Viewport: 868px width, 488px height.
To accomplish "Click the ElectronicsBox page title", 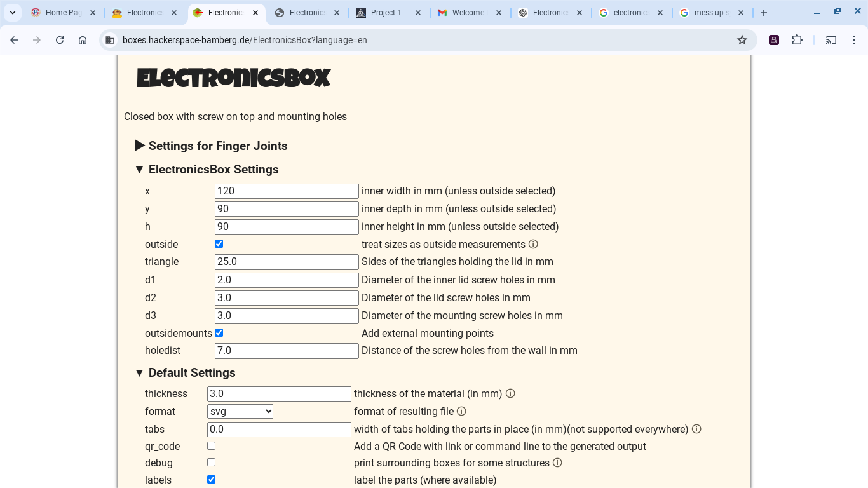I will point(234,78).
